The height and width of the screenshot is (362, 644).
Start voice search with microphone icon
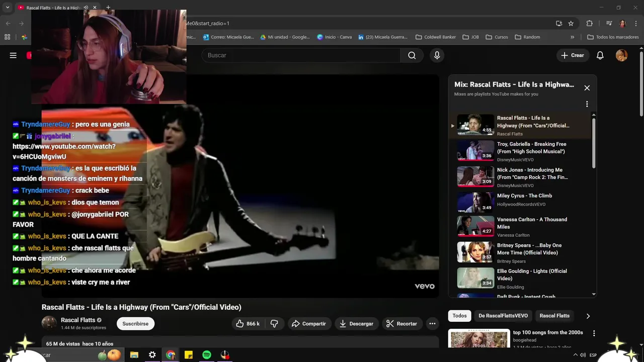tap(437, 55)
